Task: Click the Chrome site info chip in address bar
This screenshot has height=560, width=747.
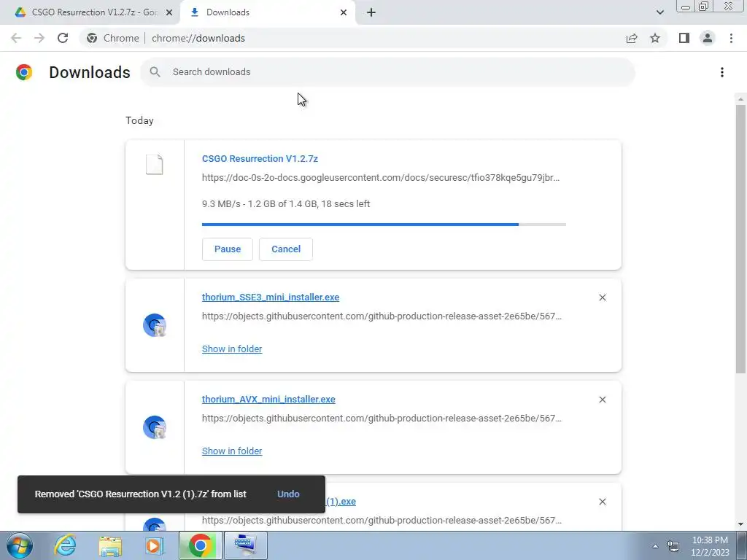Action: pyautogui.click(x=115, y=38)
